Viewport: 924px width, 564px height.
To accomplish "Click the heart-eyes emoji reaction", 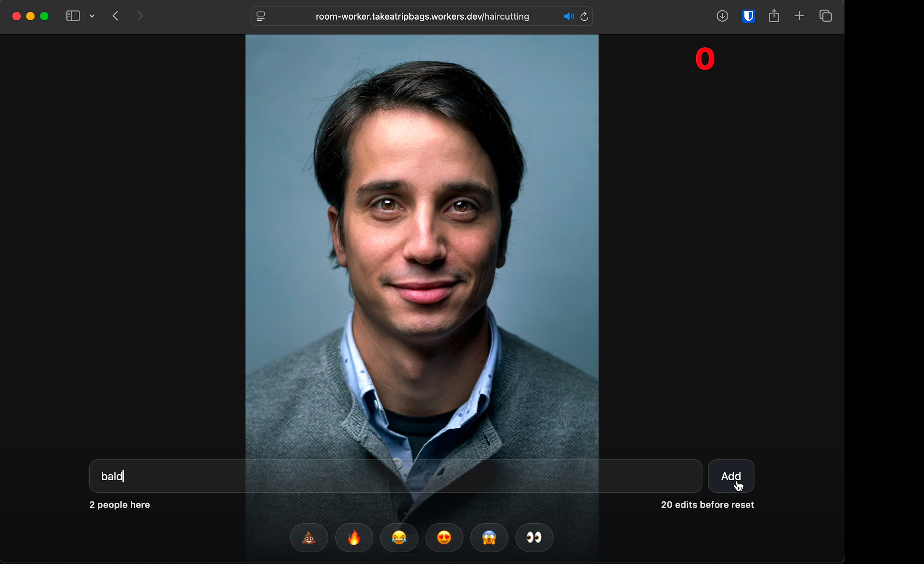I will tap(444, 538).
